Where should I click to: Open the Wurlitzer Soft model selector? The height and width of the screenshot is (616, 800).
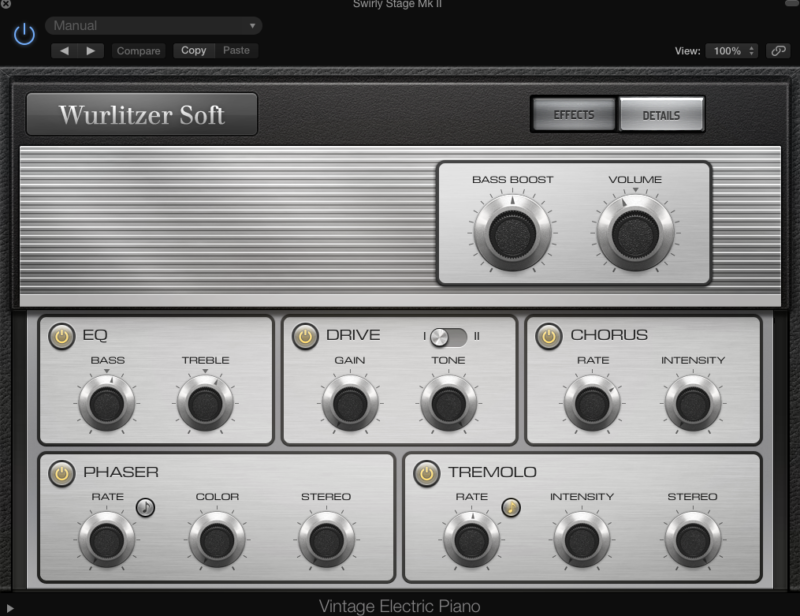point(142,114)
